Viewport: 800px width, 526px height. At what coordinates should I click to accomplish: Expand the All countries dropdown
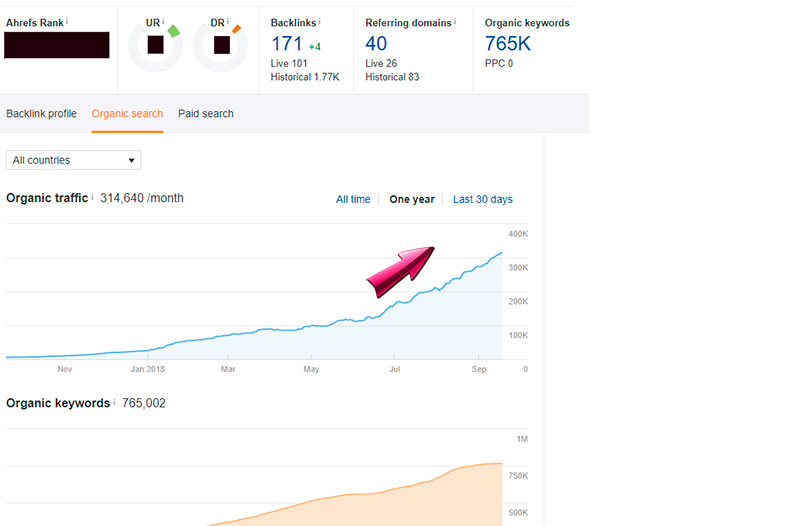[x=74, y=160]
